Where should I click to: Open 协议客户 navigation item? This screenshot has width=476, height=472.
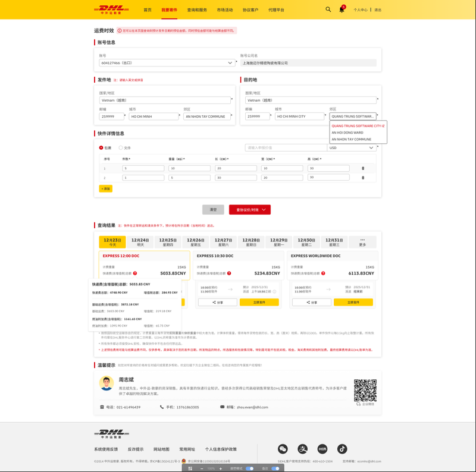tap(250, 10)
